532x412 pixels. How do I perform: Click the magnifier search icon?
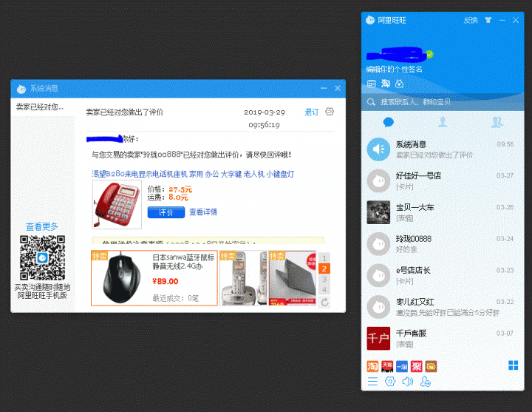click(371, 102)
